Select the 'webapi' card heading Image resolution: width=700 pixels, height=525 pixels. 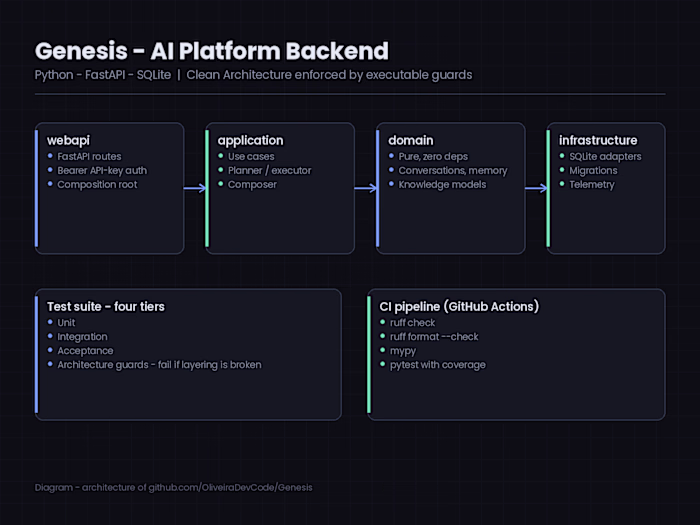[68, 140]
